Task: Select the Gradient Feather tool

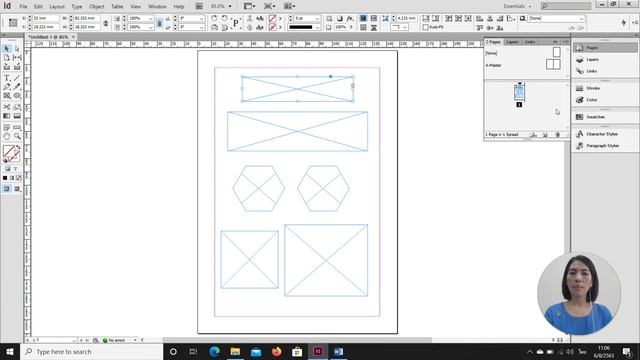Action: pyautogui.click(x=17, y=116)
